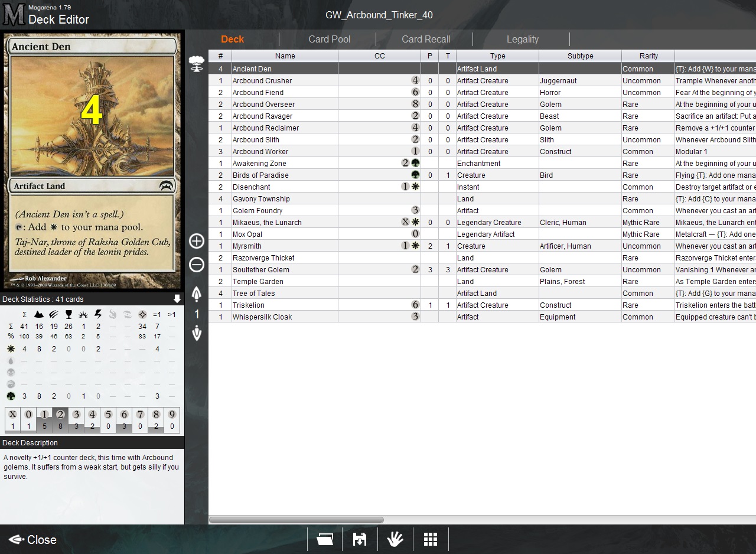Click the land mountain icon in statistics
The height and width of the screenshot is (554, 756).
pos(39,314)
